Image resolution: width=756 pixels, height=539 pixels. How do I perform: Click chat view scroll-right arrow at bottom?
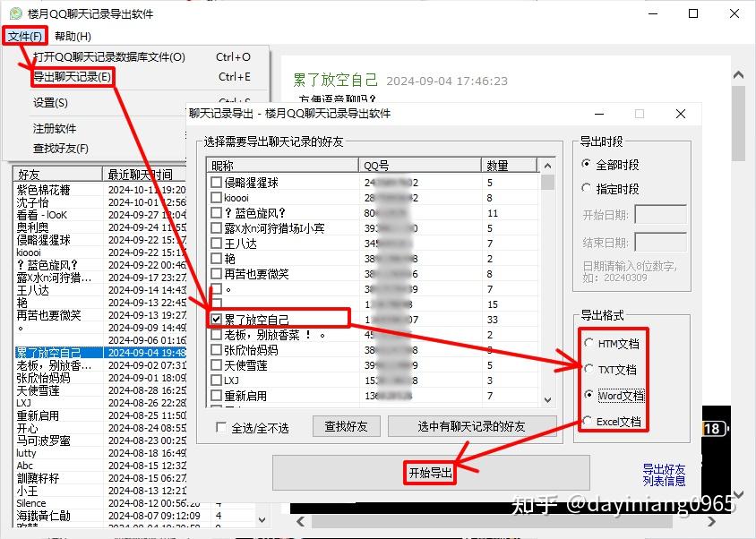coord(711,521)
